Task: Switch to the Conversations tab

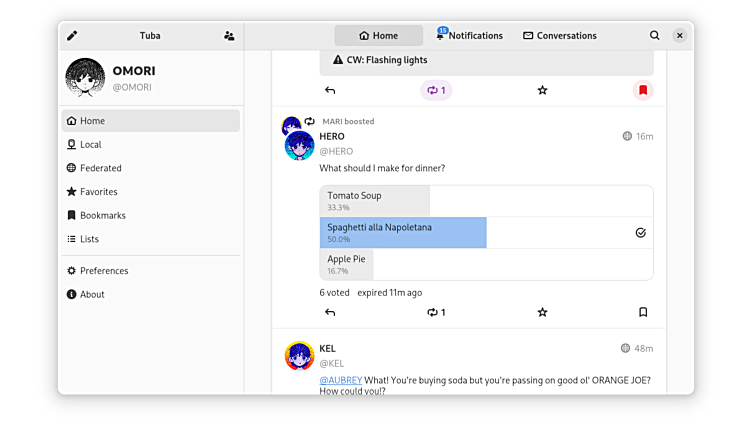Action: 559,36
